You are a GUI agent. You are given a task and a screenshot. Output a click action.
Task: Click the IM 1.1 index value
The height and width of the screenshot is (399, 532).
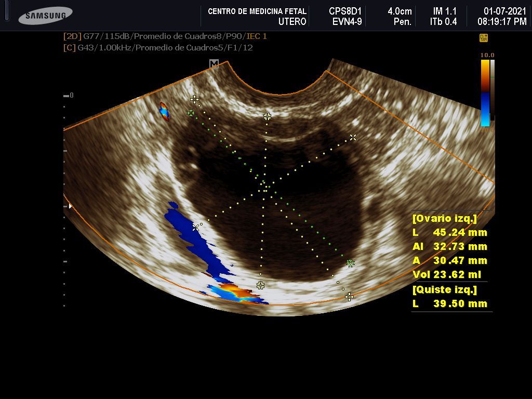445,11
